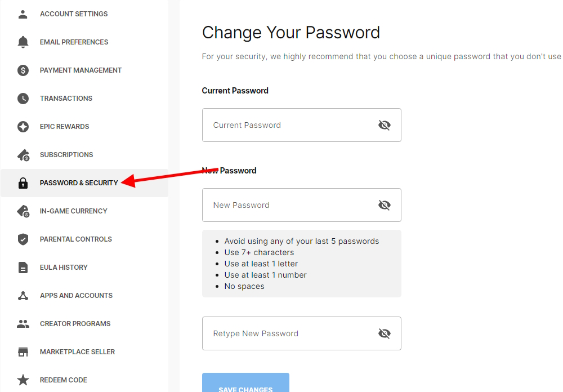
Task: Click the Email Preferences bell icon
Action: 23,42
